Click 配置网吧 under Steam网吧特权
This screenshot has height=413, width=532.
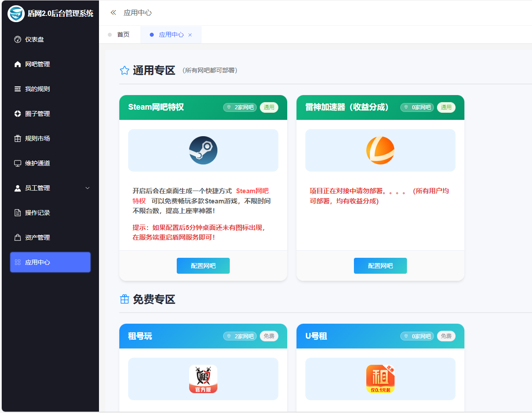(203, 266)
